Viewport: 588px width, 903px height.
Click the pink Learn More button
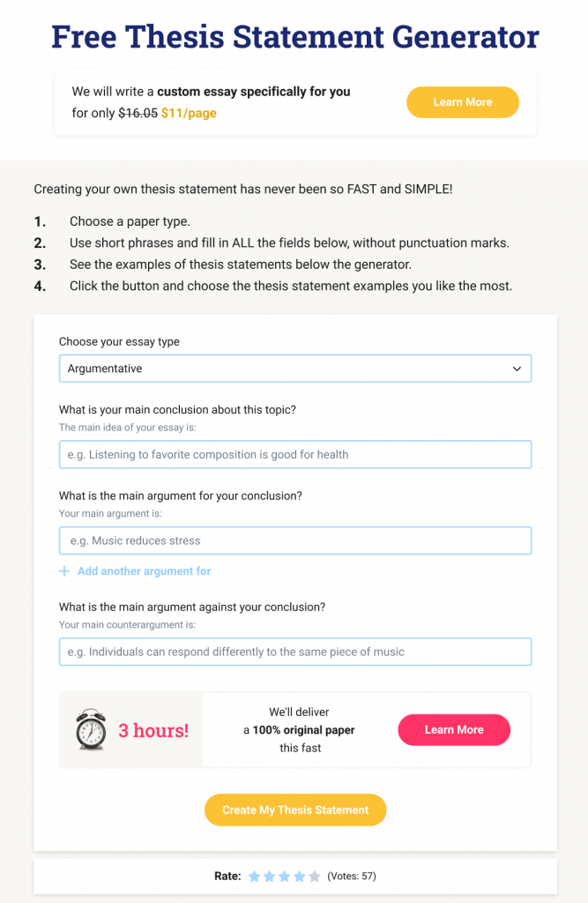pos(453,729)
